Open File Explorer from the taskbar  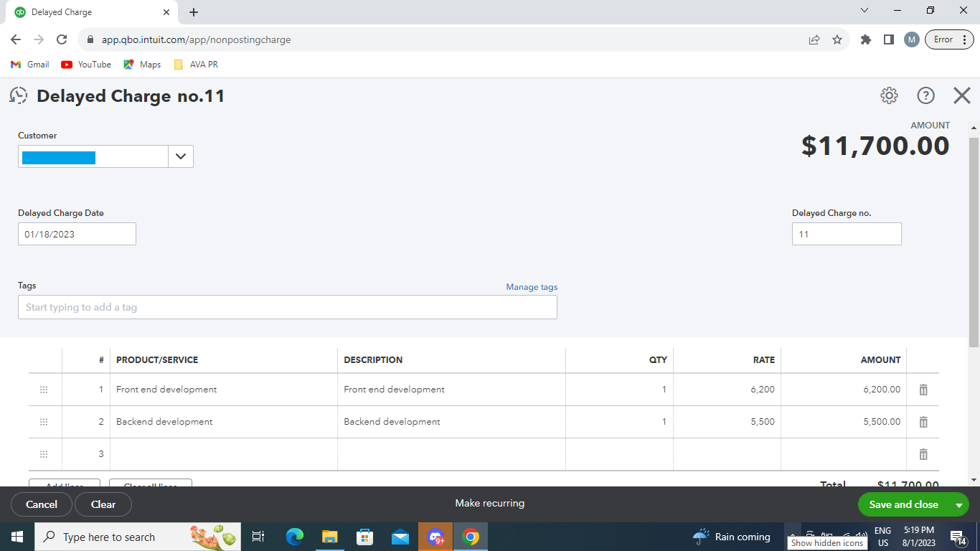[x=329, y=537]
